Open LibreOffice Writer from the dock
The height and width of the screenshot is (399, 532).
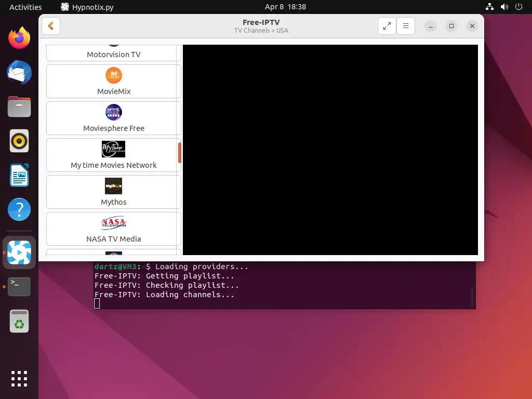(x=19, y=175)
